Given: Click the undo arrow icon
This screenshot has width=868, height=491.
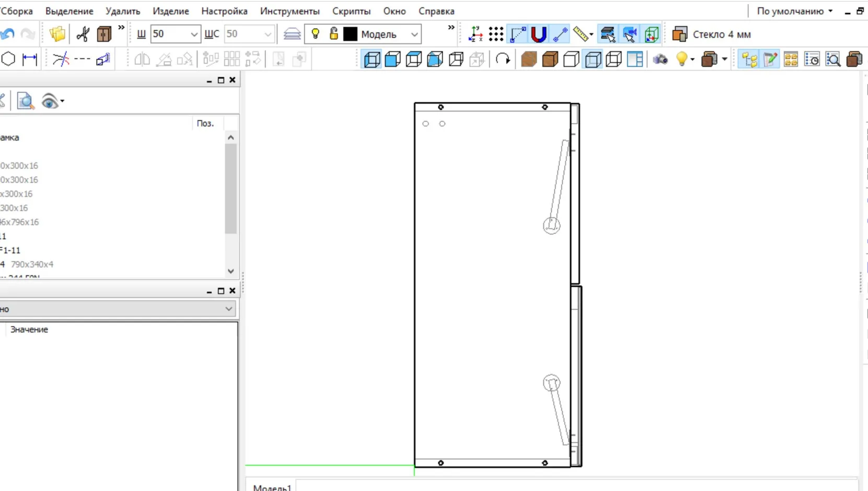Looking at the screenshot, I should point(7,34).
